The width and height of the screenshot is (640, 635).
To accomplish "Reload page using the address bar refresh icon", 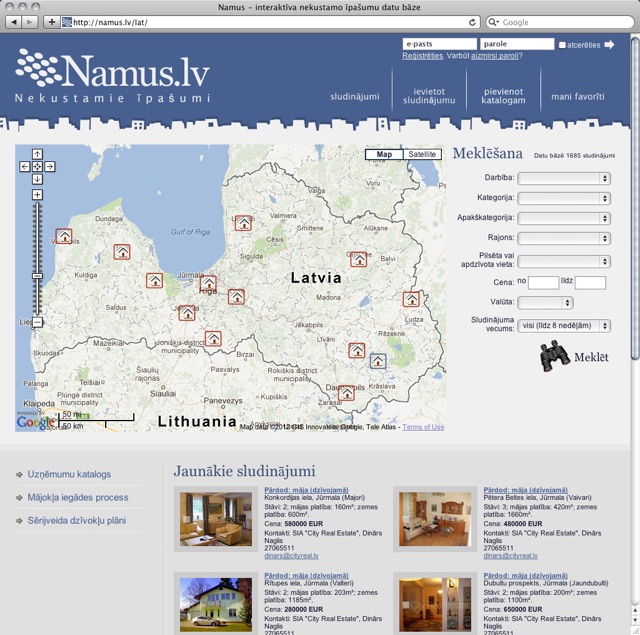I will [x=472, y=22].
